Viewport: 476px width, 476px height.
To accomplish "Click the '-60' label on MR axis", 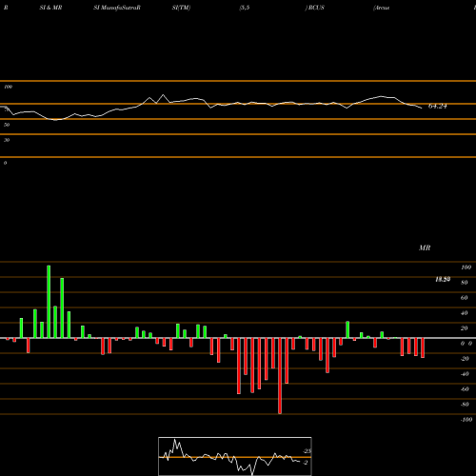I will click(x=465, y=389).
